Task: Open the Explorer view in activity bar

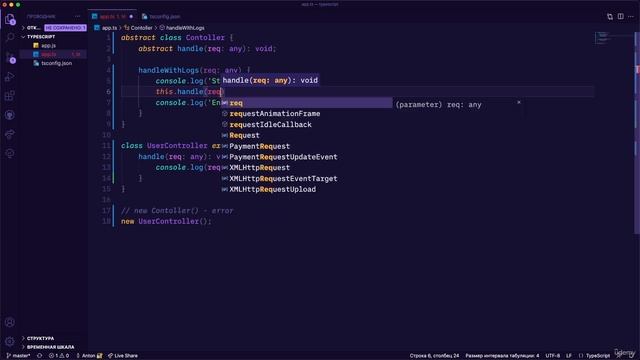Action: [x=10, y=19]
